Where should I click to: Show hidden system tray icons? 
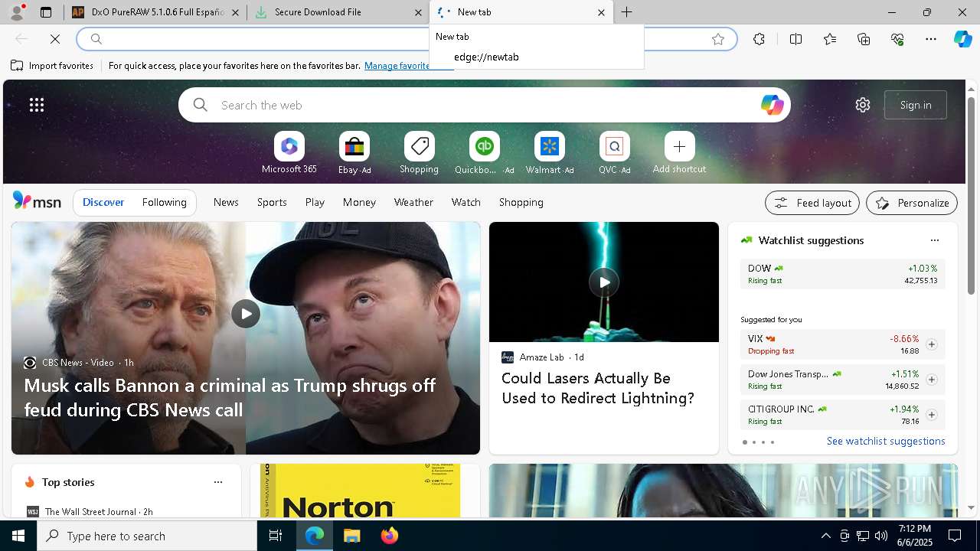pyautogui.click(x=825, y=536)
